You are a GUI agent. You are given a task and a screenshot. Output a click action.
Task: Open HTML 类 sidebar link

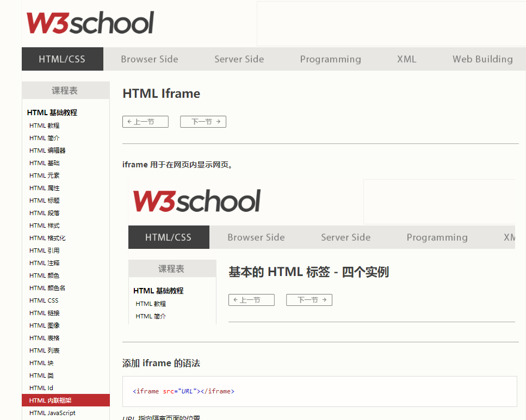coord(41,375)
